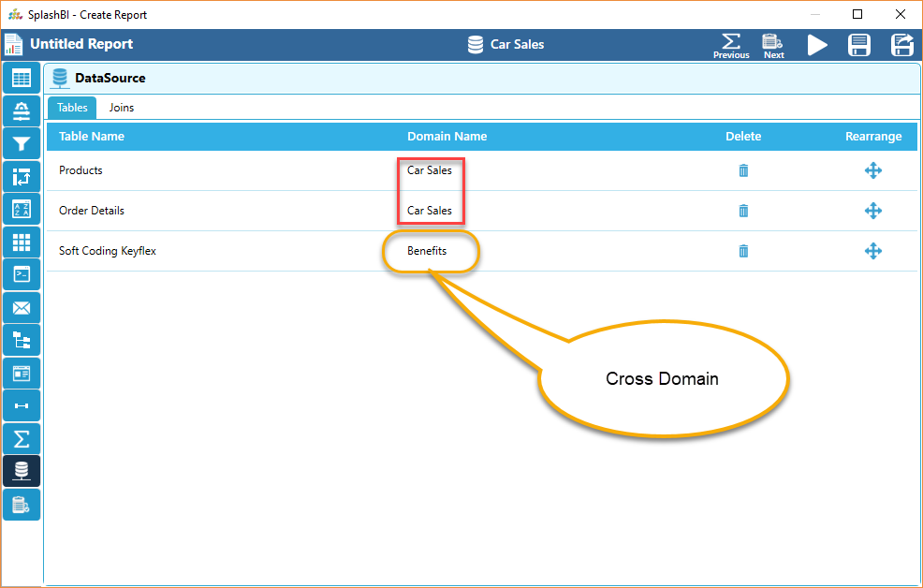Click the Untitled Report title
The width and height of the screenshot is (923, 588).
[x=81, y=44]
